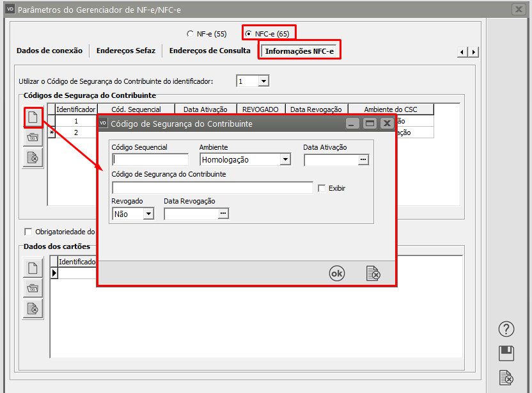
Task: Select the NFC-e (65) radio button
Action: pyautogui.click(x=248, y=33)
